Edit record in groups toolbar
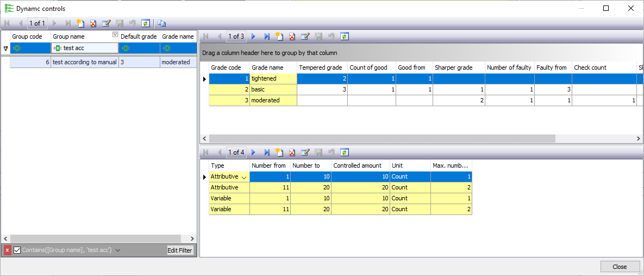The image size is (644, 276). 107,23
